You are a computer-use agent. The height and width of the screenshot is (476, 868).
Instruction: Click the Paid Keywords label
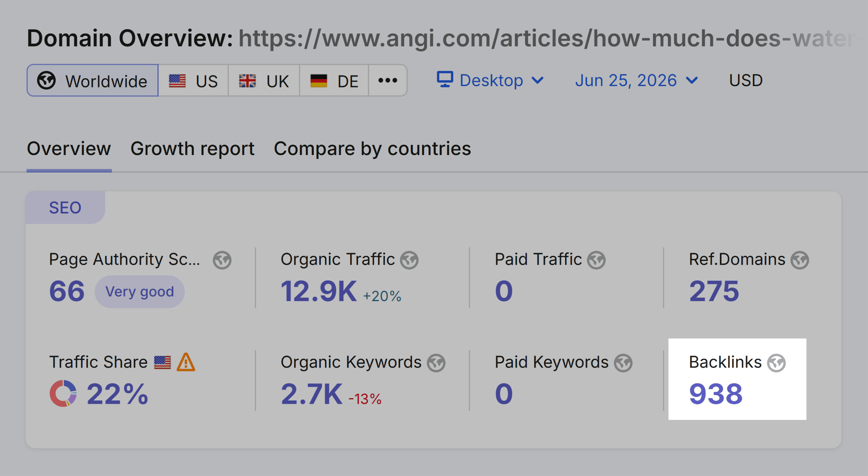coord(551,363)
